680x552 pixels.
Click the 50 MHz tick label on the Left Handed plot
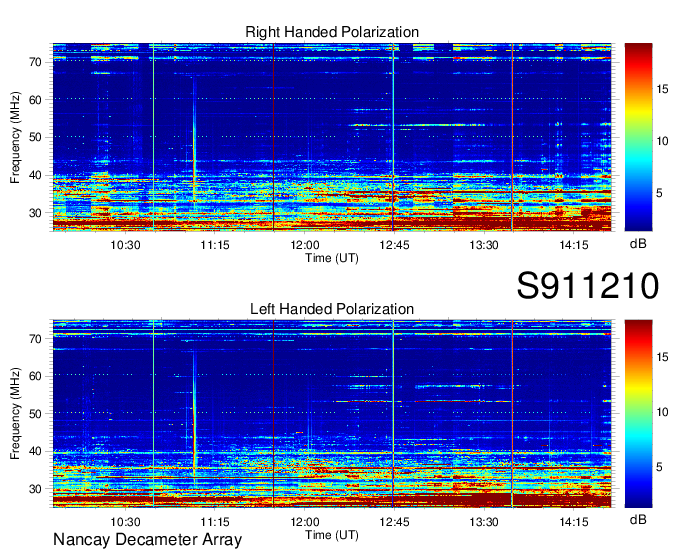[36, 414]
